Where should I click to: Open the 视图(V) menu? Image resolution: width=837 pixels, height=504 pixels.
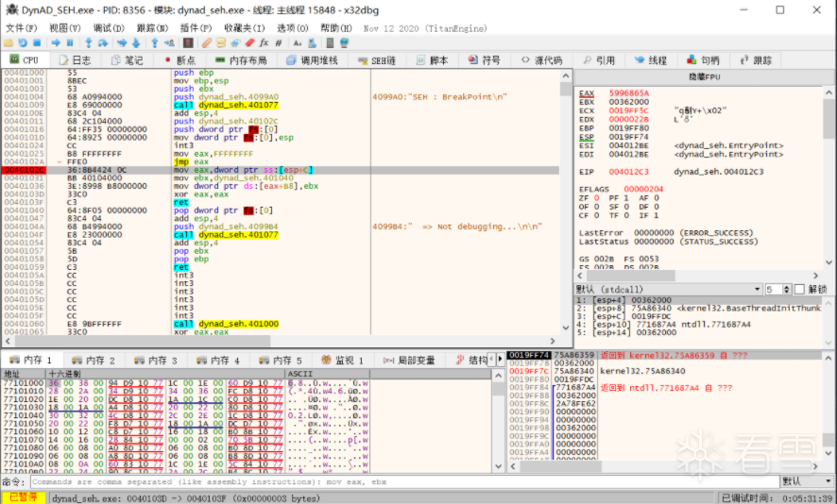(64, 28)
